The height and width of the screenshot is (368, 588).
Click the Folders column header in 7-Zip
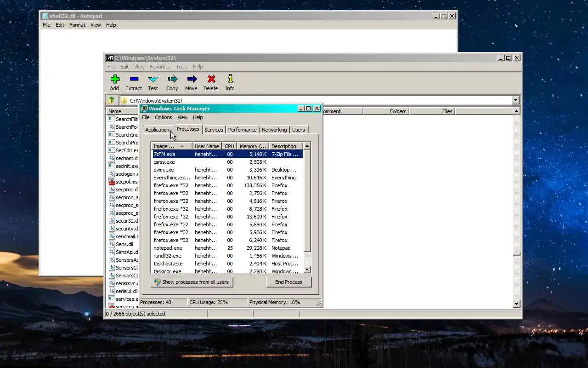386,111
